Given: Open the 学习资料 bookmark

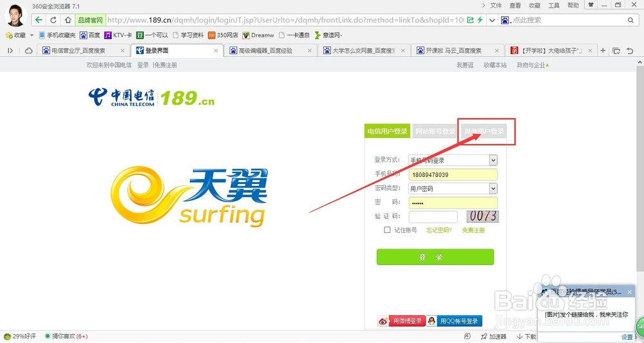Looking at the screenshot, I should (188, 35).
